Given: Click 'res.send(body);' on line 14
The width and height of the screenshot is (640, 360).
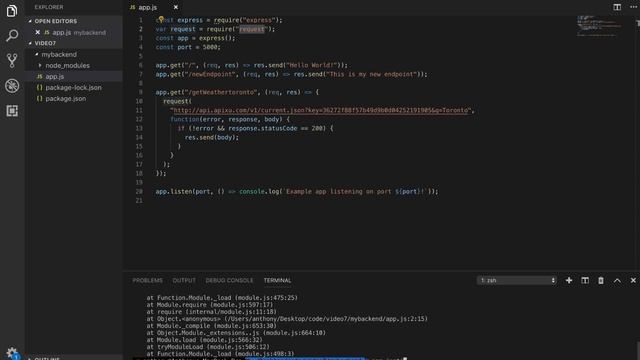Looking at the screenshot, I should click(212, 137).
